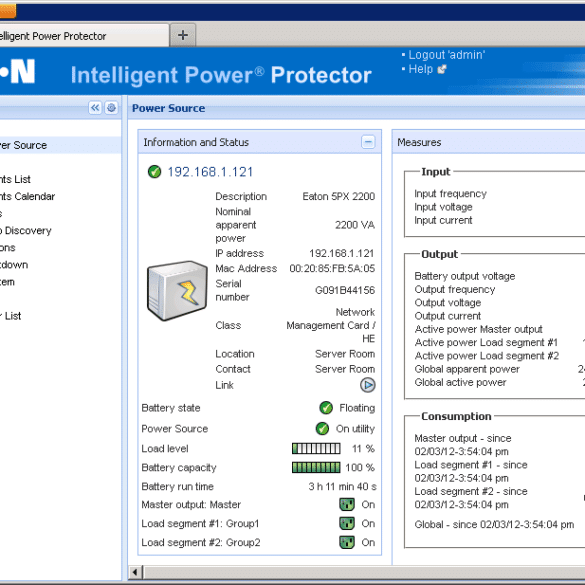This screenshot has height=585, width=585.
Task: Click the Load segment #1 outlet icon
Action: 347,523
